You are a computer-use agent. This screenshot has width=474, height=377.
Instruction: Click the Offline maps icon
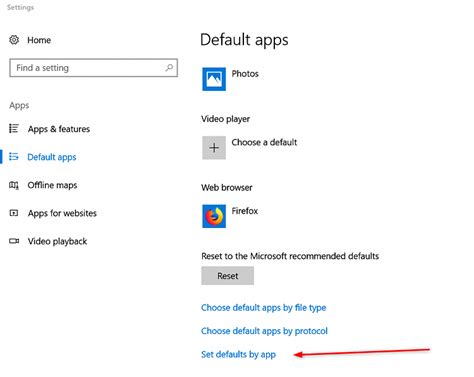click(14, 185)
